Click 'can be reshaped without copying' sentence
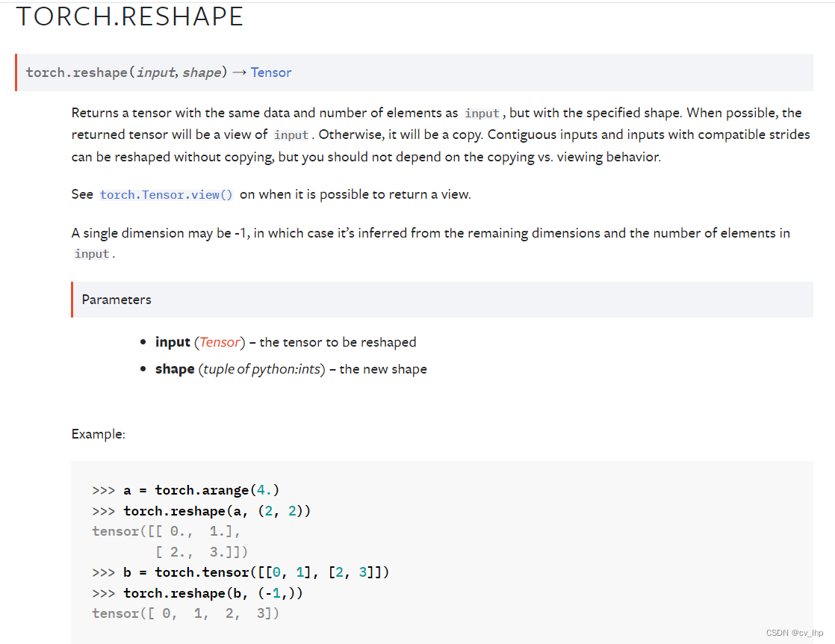This screenshot has height=644, width=835. click(367, 157)
